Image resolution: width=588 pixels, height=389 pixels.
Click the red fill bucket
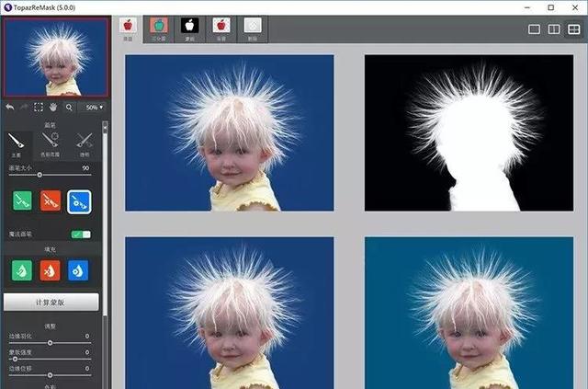coord(50,269)
